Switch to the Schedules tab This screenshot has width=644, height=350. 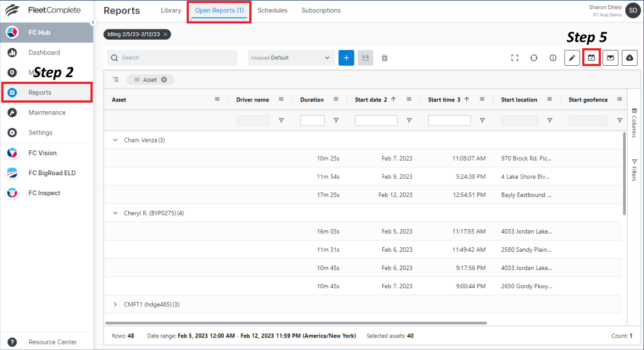(x=272, y=10)
